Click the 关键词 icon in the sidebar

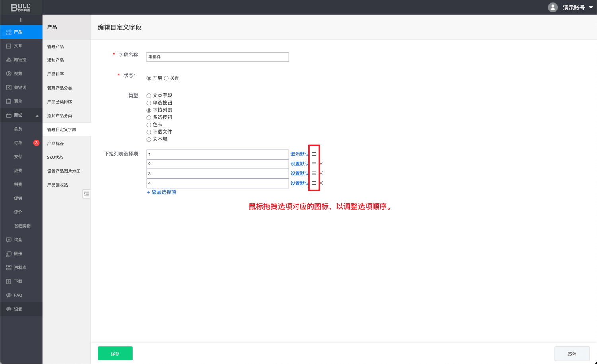pyautogui.click(x=9, y=88)
